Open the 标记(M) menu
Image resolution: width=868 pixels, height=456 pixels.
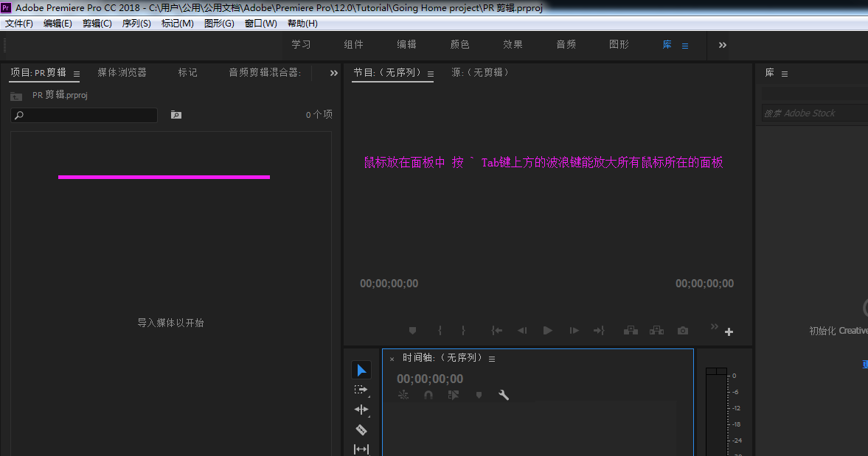tap(177, 24)
